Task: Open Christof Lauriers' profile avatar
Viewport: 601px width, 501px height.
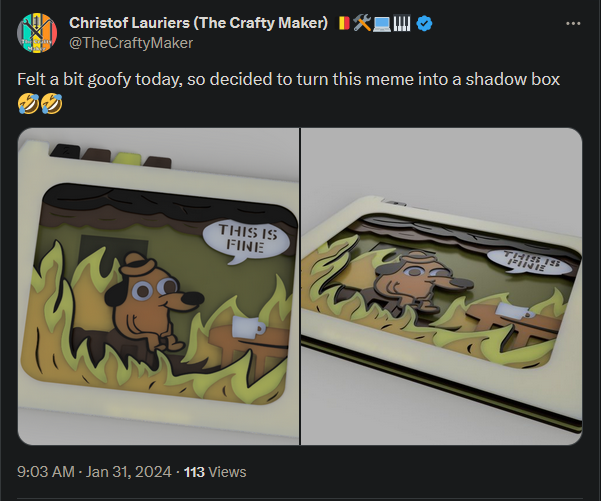Action: coord(36,33)
